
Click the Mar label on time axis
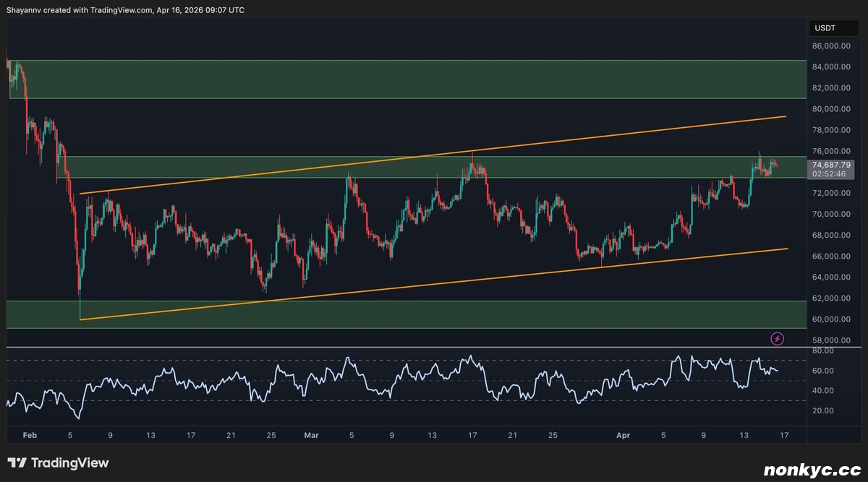pos(312,436)
